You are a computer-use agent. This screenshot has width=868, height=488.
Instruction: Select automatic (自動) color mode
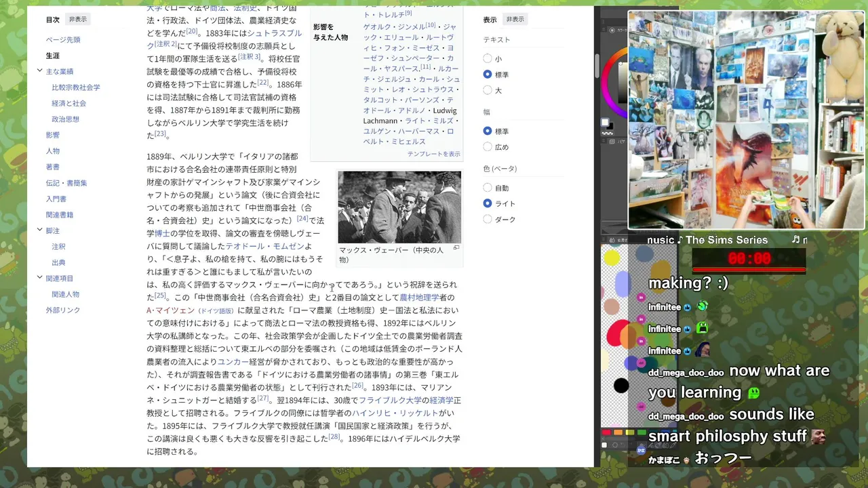click(488, 188)
